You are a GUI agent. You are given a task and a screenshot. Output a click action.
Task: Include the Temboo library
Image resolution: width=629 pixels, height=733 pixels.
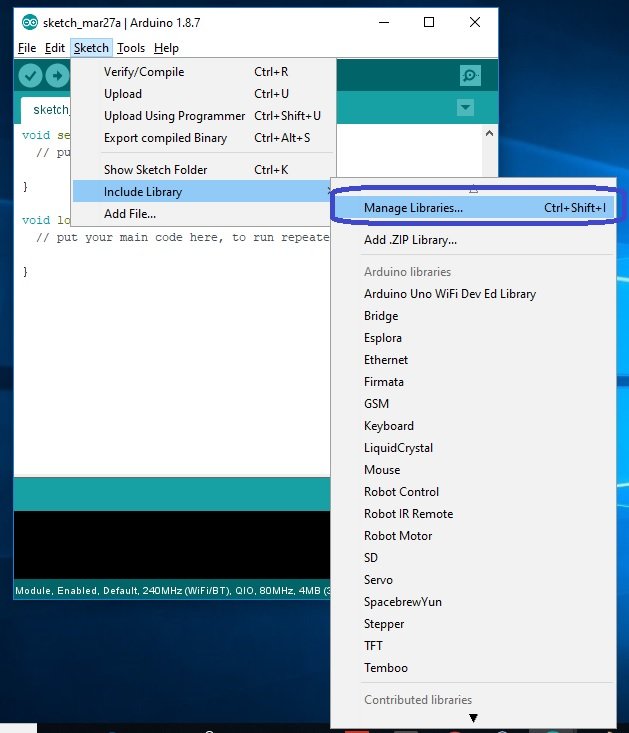pos(473,668)
